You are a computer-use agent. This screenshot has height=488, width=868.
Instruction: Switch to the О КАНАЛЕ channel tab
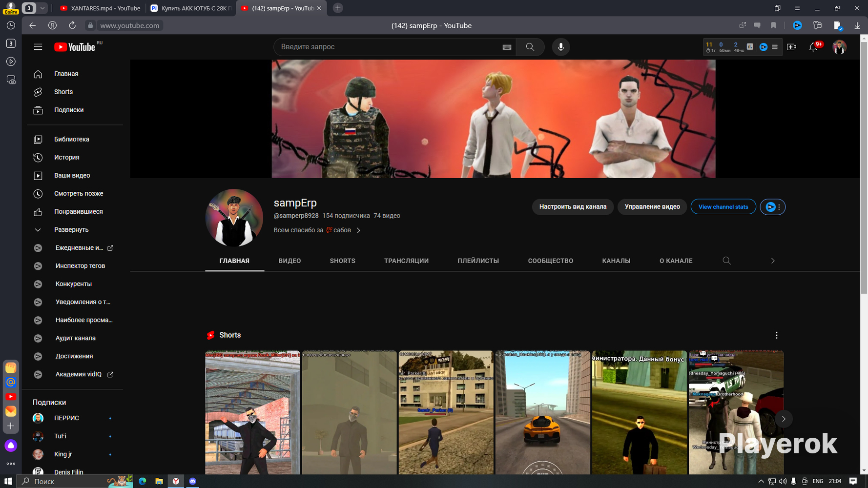(x=676, y=261)
